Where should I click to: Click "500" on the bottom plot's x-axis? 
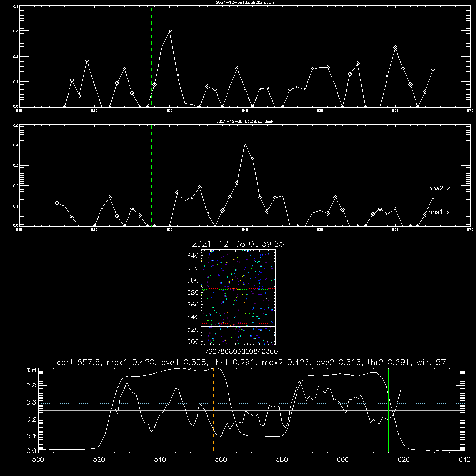38,460
